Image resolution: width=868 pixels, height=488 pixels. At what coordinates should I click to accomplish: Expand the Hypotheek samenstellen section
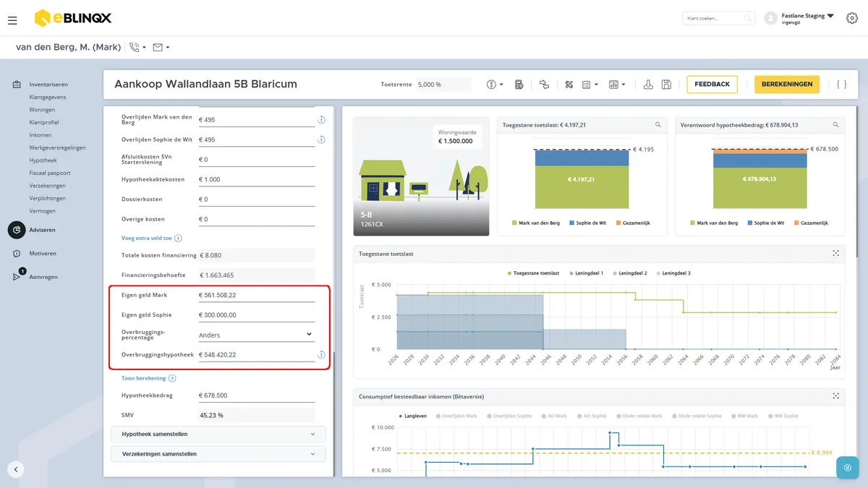pyautogui.click(x=218, y=435)
